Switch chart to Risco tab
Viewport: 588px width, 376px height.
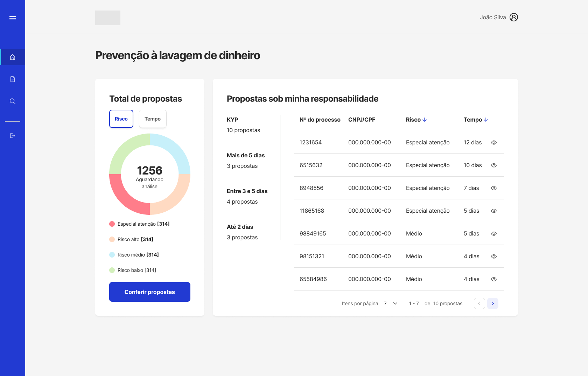121,119
